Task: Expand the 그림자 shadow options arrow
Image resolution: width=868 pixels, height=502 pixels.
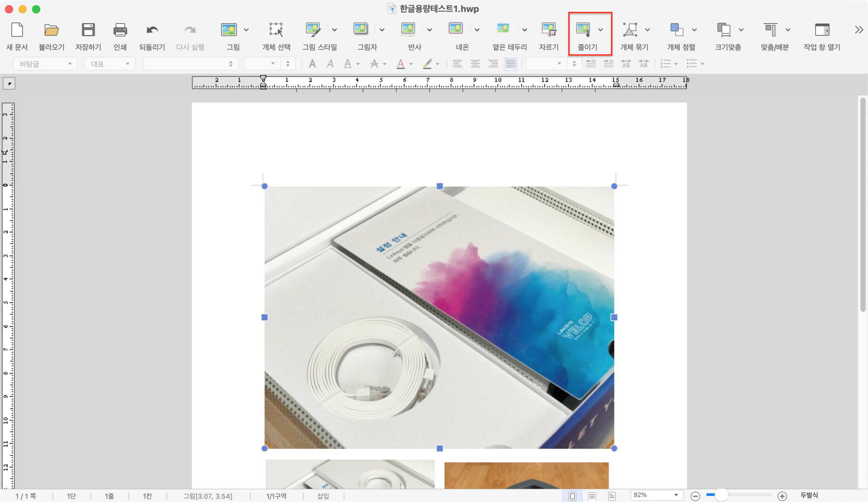Action: pos(382,30)
